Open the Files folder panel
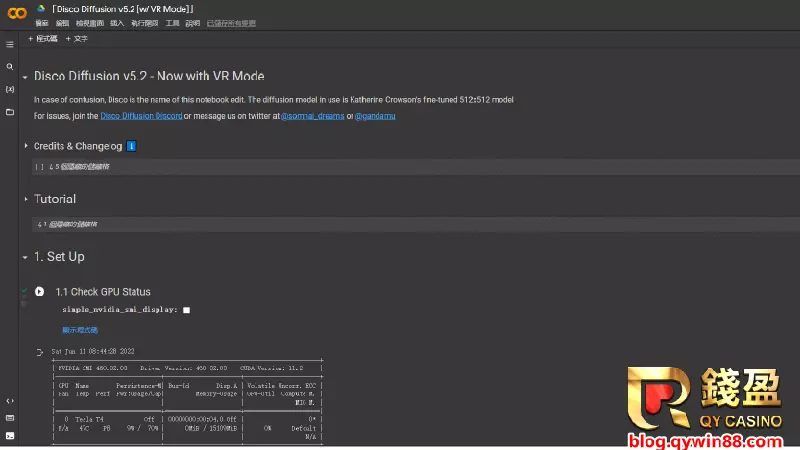Viewport: 800px width, 450px height. pyautogui.click(x=10, y=112)
